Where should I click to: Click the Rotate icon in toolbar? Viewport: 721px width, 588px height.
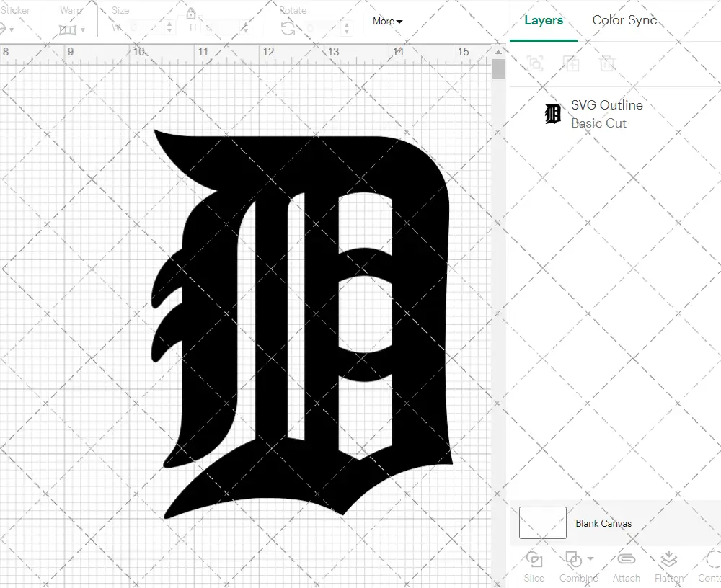click(x=288, y=28)
